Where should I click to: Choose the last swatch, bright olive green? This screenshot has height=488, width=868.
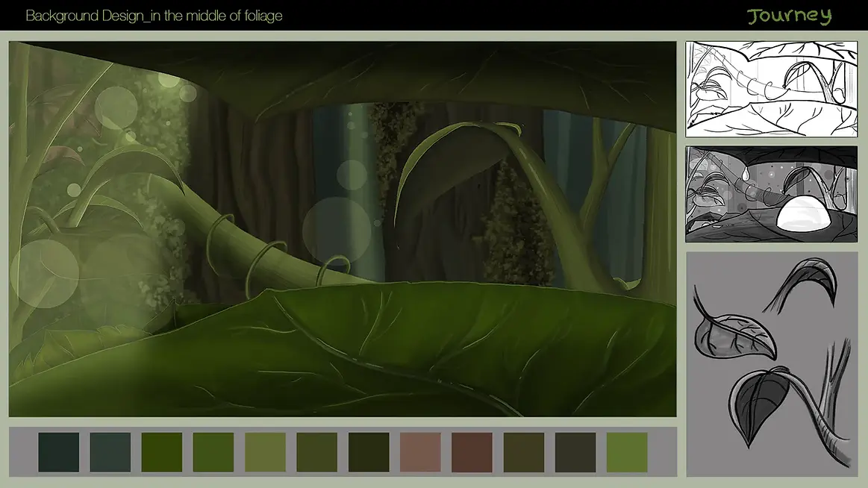tap(627, 452)
